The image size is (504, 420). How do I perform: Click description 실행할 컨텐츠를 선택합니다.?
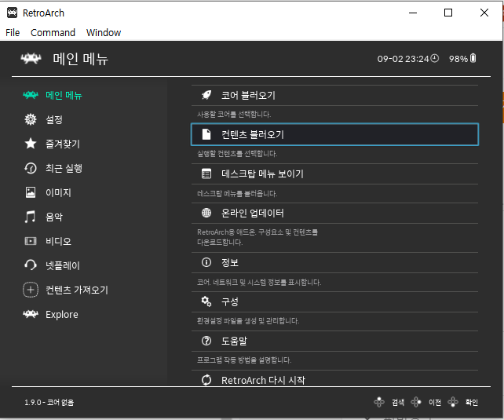pos(237,154)
